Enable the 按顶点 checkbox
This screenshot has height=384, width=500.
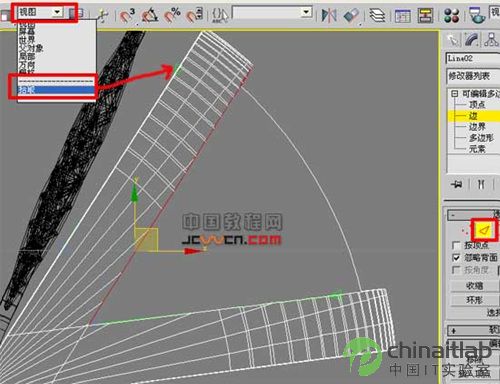[456, 246]
